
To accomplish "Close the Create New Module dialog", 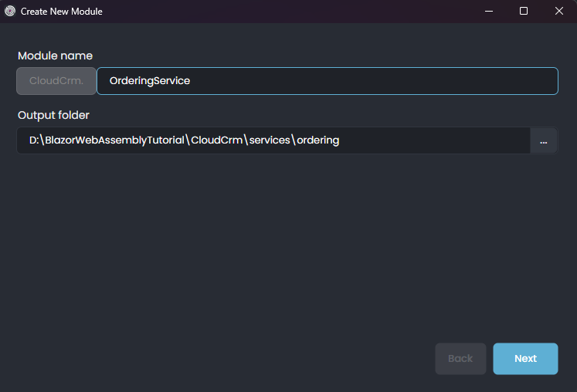I will click(x=559, y=12).
